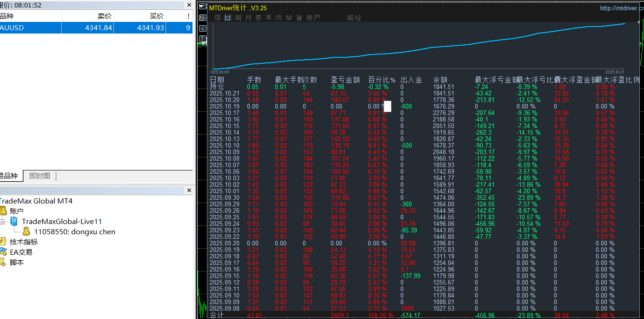This screenshot has height=319, width=644.
Task: Click the 1000 deposit value
Action: click(x=407, y=308)
